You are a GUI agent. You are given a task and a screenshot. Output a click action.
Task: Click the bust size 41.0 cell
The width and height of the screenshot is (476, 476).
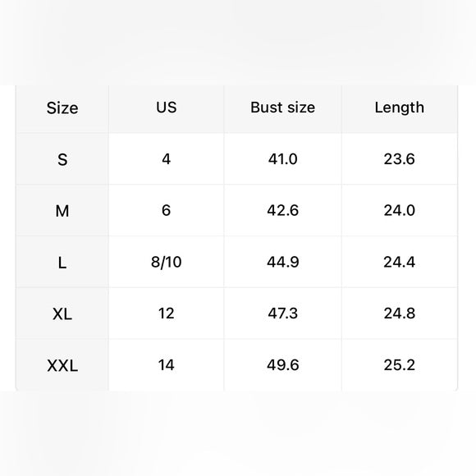tap(282, 158)
